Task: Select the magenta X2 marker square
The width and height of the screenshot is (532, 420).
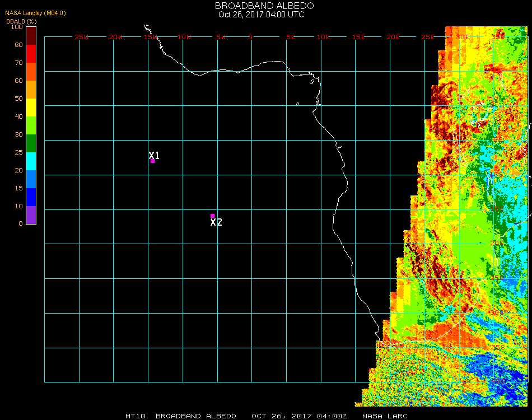Action: pos(212,216)
